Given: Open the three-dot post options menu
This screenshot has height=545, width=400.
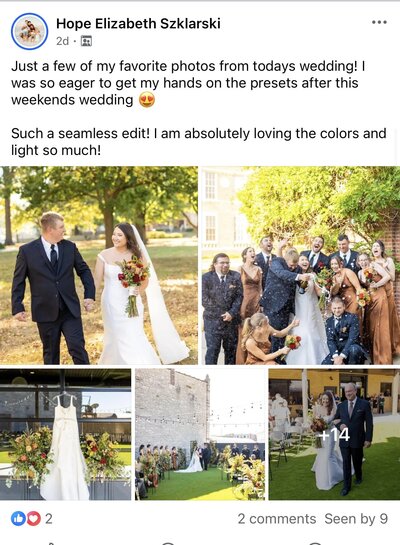Looking at the screenshot, I should (379, 22).
